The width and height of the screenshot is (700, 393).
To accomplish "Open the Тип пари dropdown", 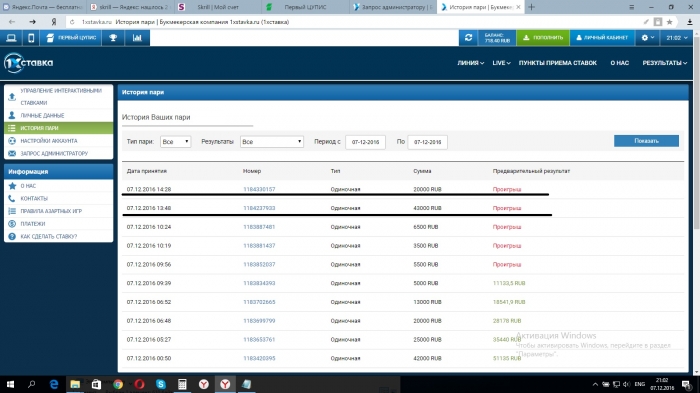I will [175, 142].
